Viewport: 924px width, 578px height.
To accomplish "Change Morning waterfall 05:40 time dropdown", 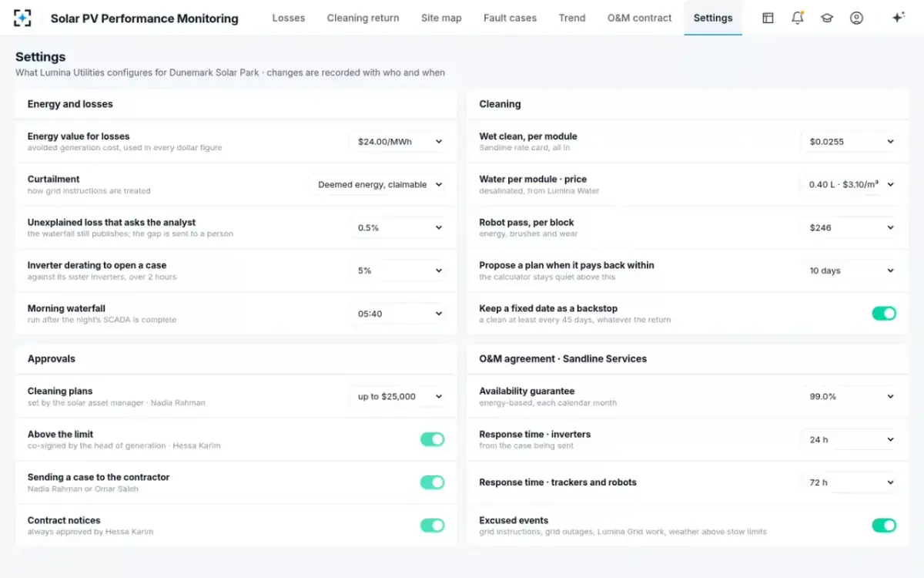I will [397, 314].
